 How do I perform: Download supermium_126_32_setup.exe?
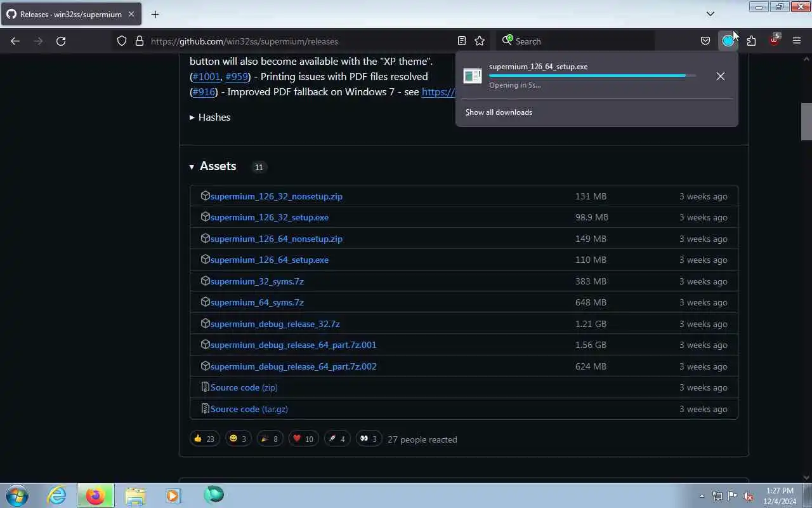click(x=270, y=217)
